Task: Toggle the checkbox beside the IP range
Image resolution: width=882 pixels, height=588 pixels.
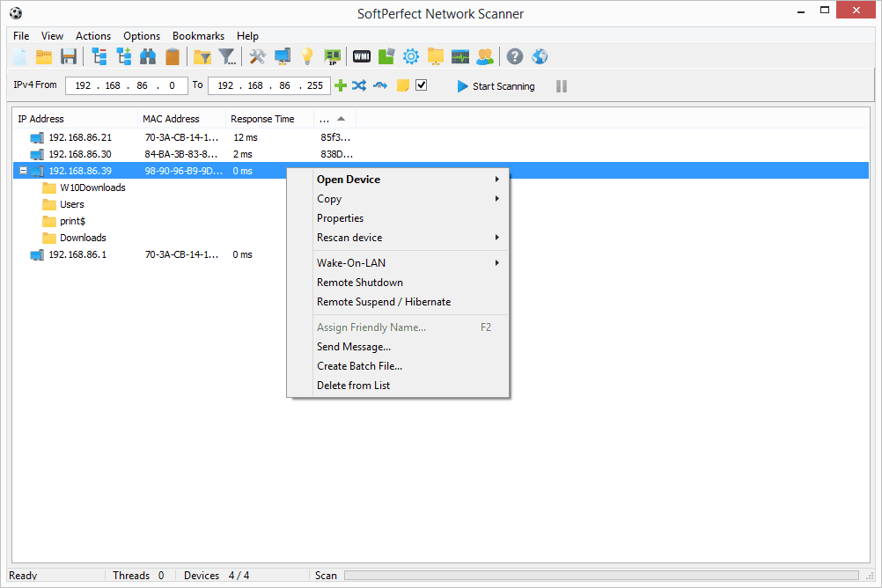Action: [x=422, y=85]
